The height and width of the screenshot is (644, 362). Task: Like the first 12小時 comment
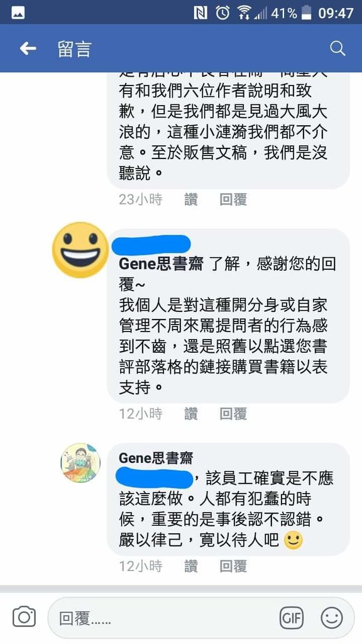click(x=191, y=414)
